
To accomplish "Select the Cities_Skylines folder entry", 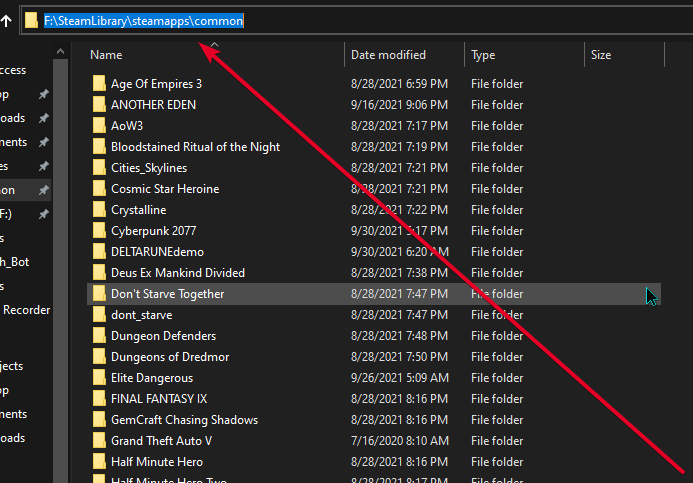I will (149, 168).
